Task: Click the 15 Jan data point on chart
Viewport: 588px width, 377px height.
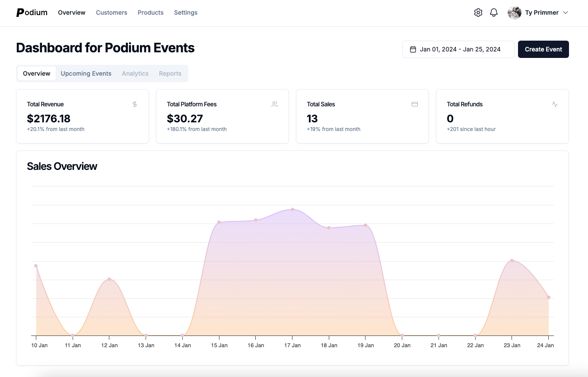Action: coord(219,222)
